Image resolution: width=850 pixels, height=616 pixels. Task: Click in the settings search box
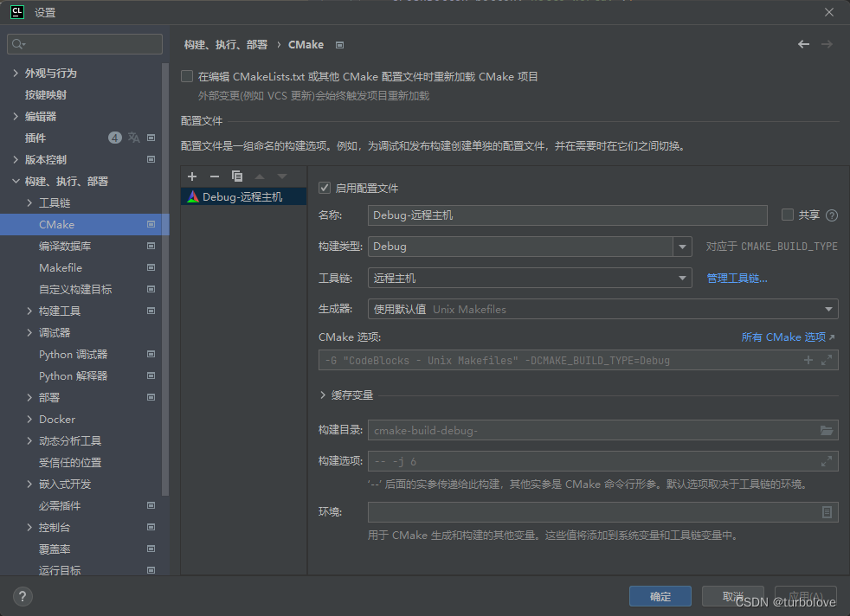click(x=84, y=43)
